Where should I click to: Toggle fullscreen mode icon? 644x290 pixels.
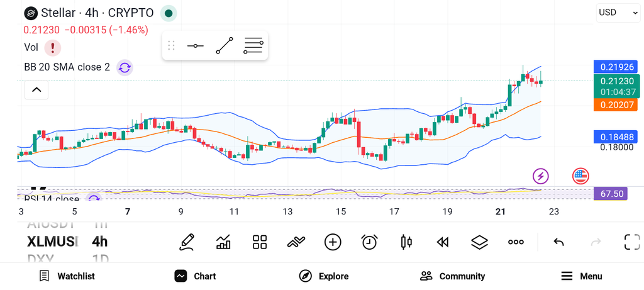coord(631,242)
